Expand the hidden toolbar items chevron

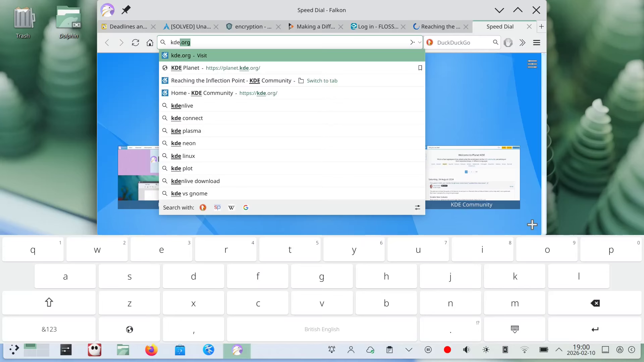(522, 43)
